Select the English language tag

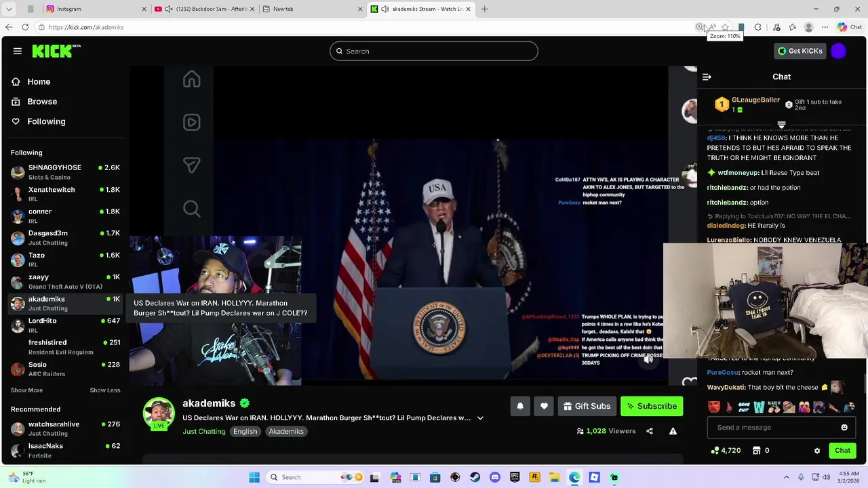coord(245,432)
